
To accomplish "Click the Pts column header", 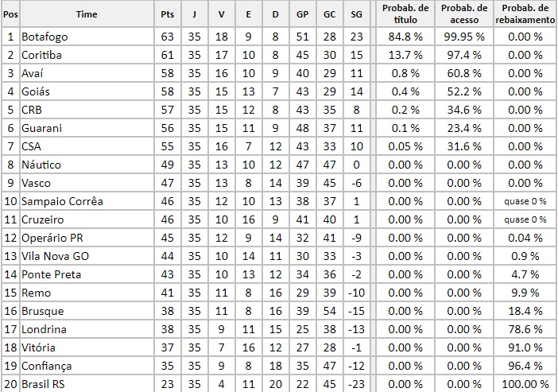I will [167, 14].
